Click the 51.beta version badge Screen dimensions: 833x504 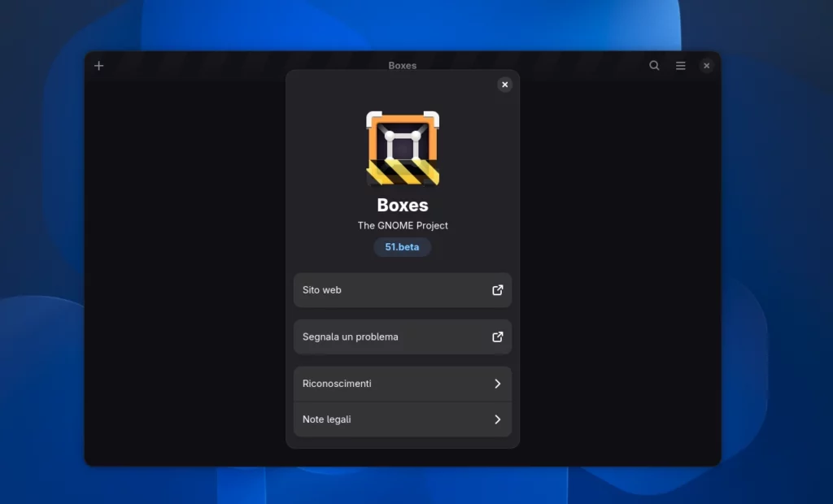click(402, 247)
